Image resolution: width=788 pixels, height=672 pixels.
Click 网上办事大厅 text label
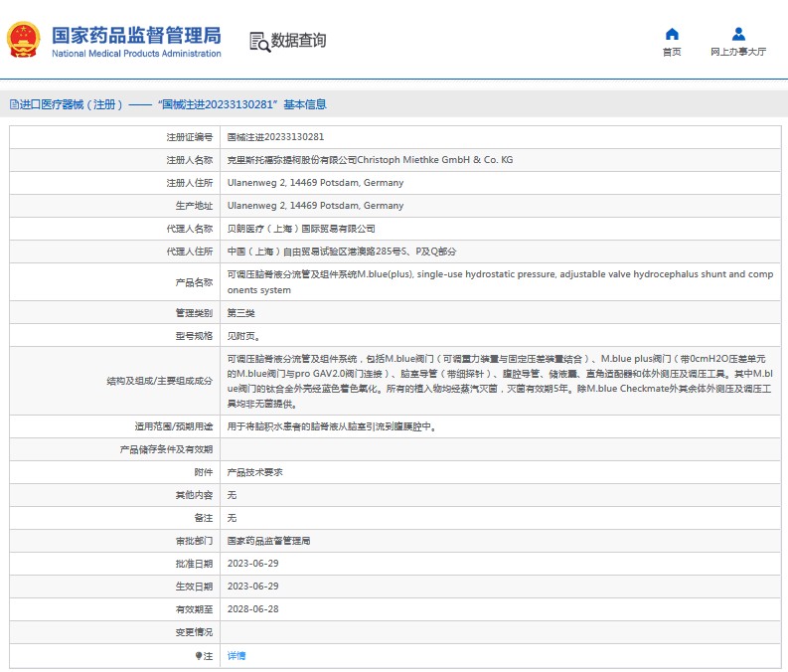738,52
